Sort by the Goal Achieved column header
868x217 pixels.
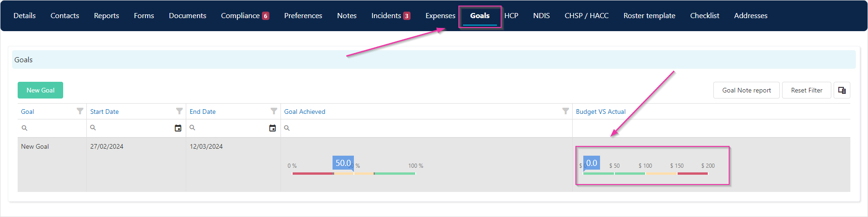pyautogui.click(x=305, y=112)
